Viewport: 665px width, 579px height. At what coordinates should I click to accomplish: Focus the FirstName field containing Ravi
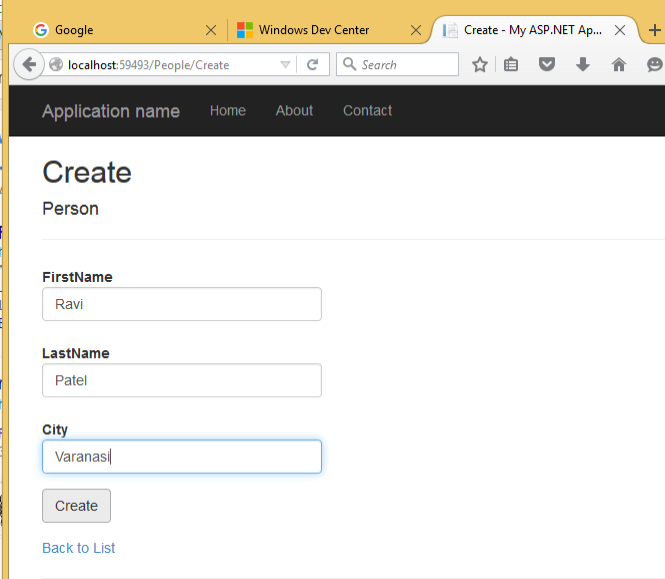181,304
